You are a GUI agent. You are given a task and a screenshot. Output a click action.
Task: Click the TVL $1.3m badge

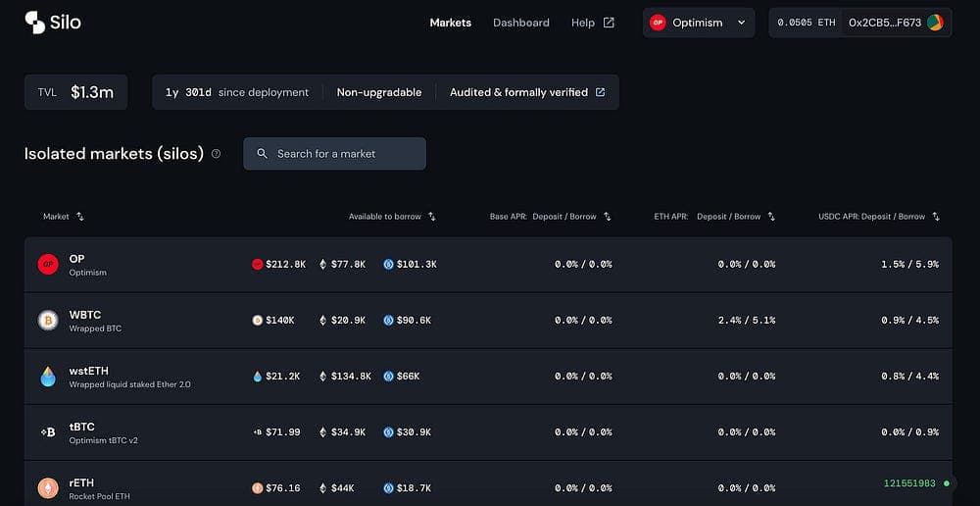pyautogui.click(x=76, y=92)
